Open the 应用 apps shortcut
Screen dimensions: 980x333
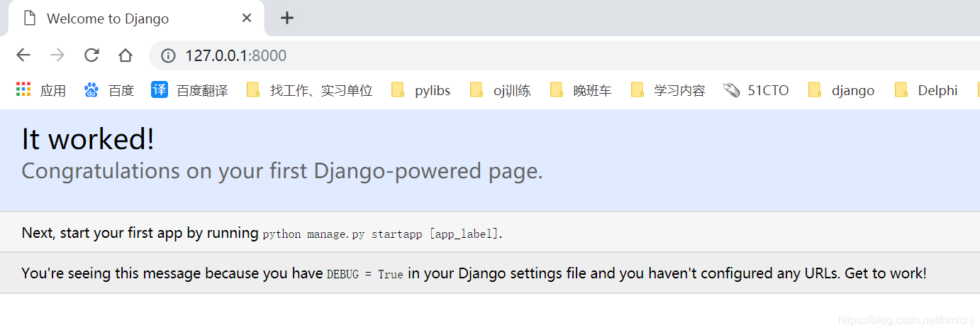(x=41, y=90)
